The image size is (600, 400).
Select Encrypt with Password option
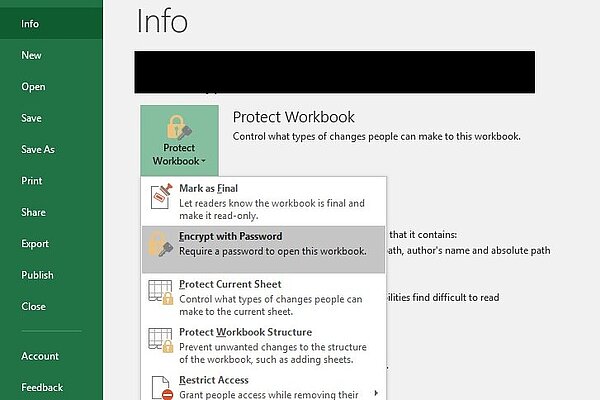pos(263,249)
